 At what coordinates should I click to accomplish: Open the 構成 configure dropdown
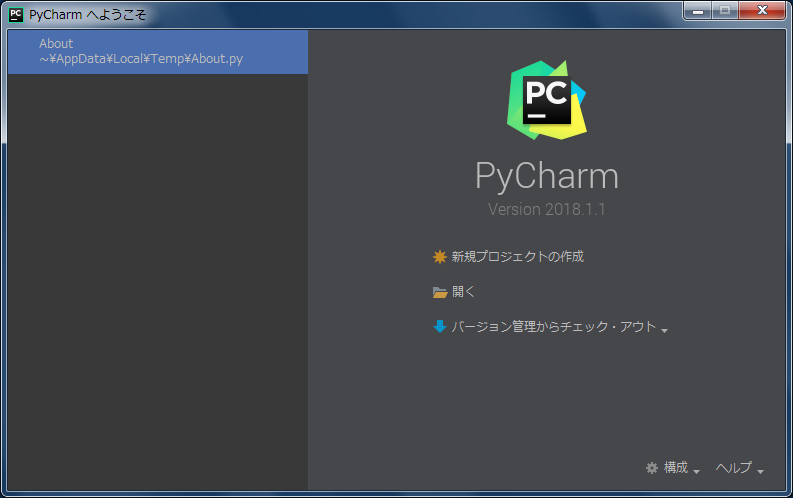tap(676, 468)
